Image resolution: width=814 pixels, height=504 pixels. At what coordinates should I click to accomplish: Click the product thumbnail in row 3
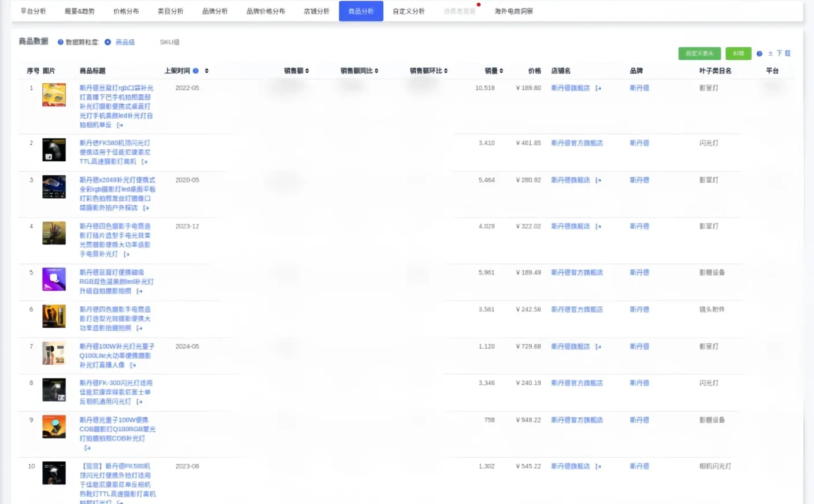(54, 187)
